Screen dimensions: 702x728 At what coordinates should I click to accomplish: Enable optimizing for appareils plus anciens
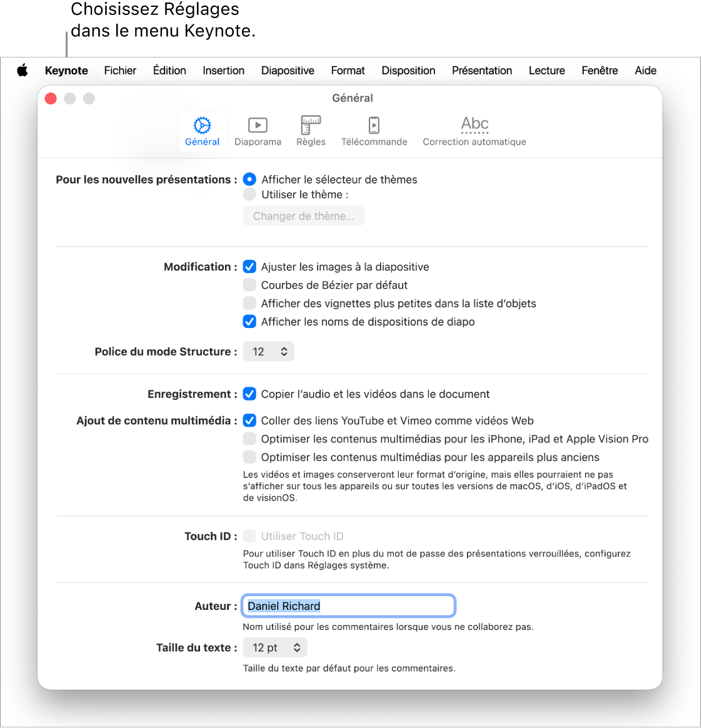(249, 457)
